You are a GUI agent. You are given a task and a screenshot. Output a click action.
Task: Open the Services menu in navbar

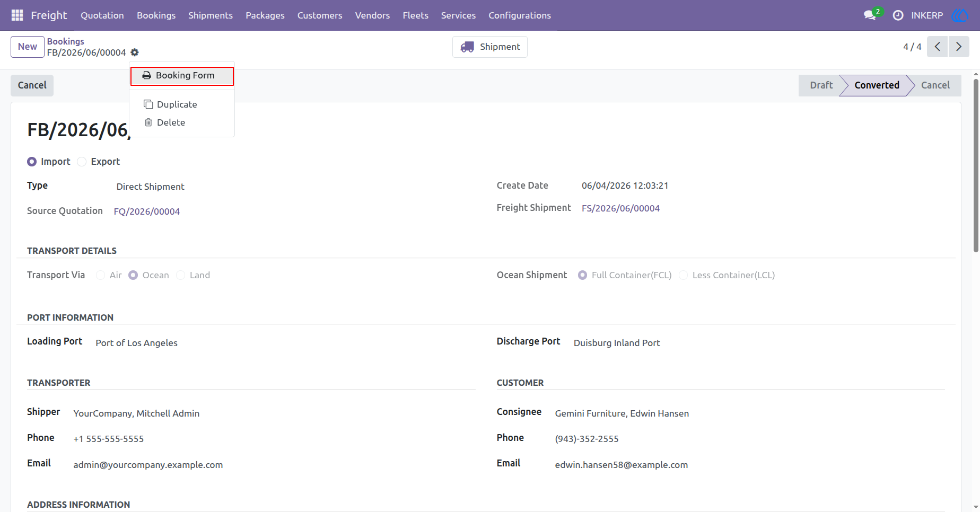coord(458,15)
